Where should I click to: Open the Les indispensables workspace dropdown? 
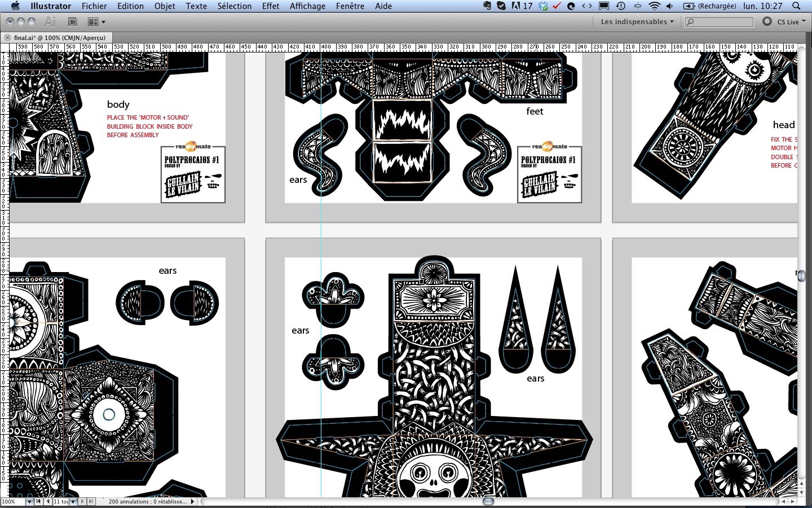[637, 21]
